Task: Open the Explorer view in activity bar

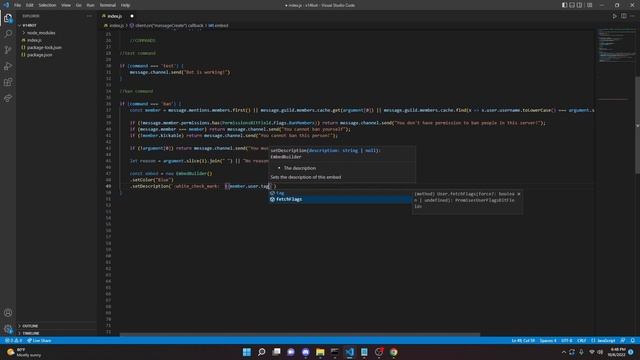Action: tap(8, 18)
